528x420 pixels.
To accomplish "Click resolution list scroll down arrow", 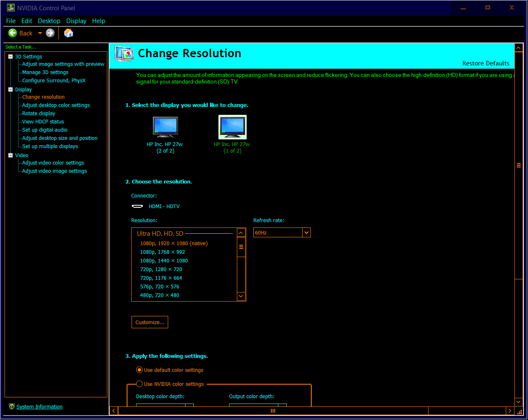I will pos(241,296).
